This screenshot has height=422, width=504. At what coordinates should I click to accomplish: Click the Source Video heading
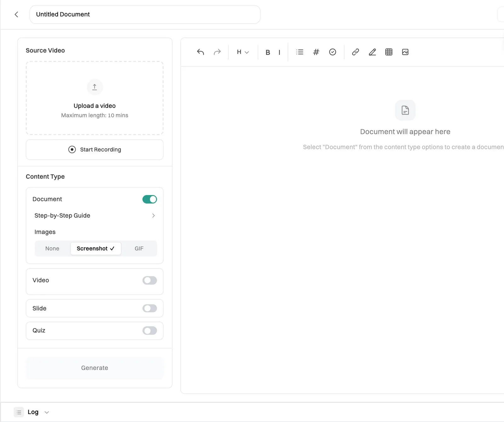(x=45, y=50)
